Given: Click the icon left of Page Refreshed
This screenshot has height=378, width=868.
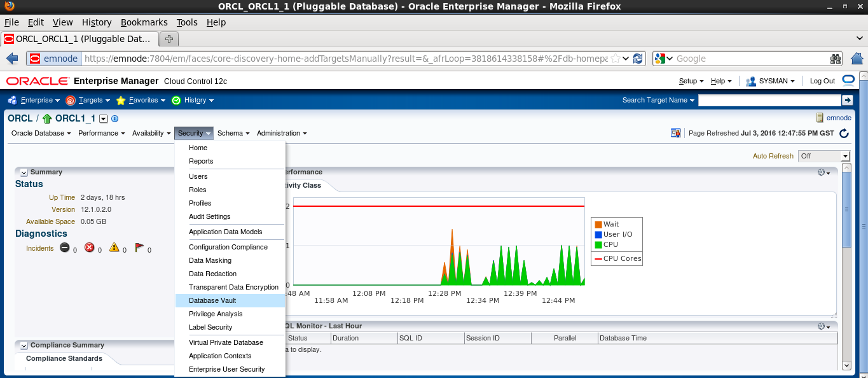Looking at the screenshot, I should tap(676, 133).
